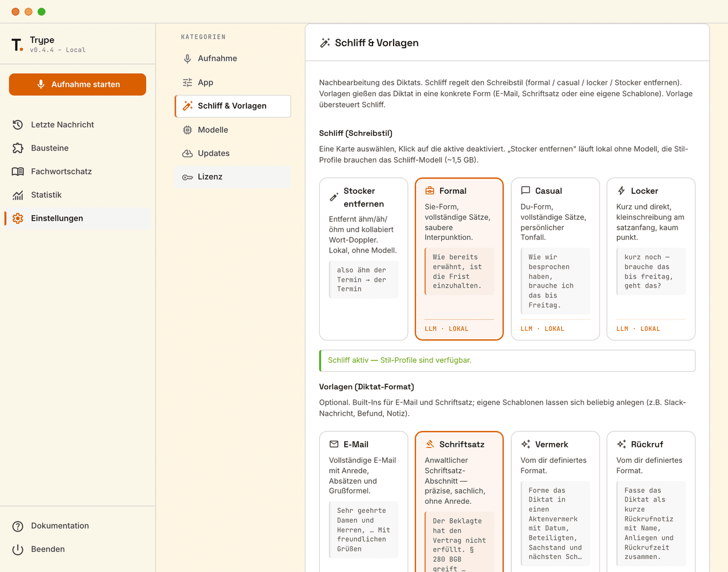Click the "Schliff aktiv — Stil-Profile sind verfügbar." notice
Image resolution: width=728 pixels, height=572 pixels.
click(507, 360)
